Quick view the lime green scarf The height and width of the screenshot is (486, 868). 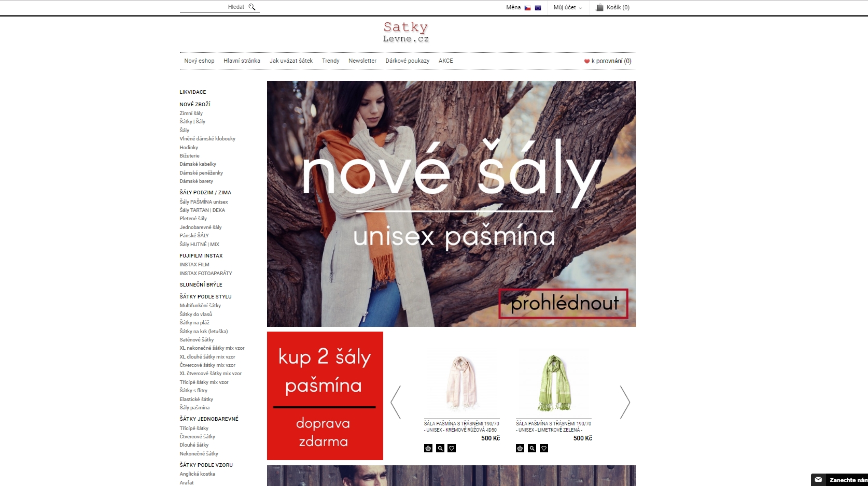point(532,448)
